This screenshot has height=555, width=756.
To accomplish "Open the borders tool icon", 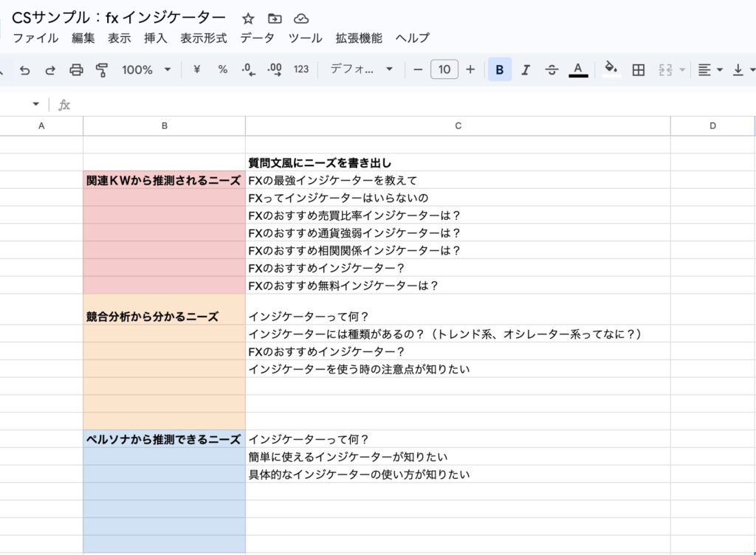I will point(639,70).
